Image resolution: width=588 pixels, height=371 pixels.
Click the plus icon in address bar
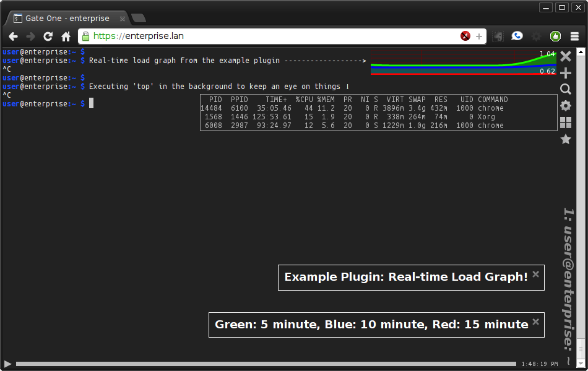pyautogui.click(x=479, y=36)
